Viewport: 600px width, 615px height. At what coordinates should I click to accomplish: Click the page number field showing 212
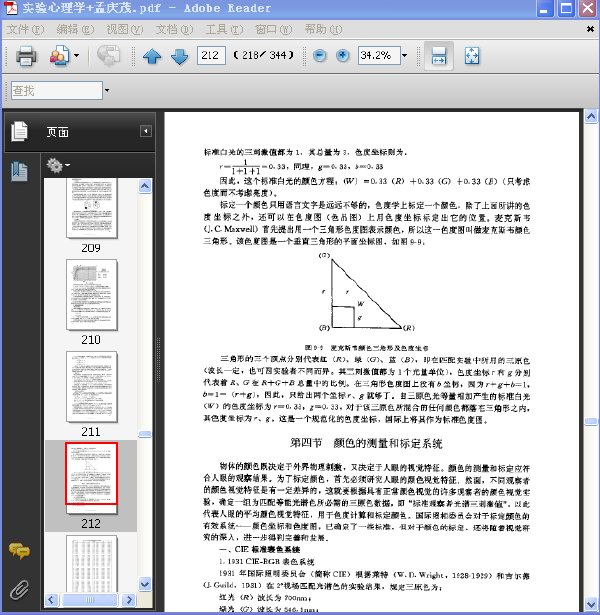tap(211, 55)
